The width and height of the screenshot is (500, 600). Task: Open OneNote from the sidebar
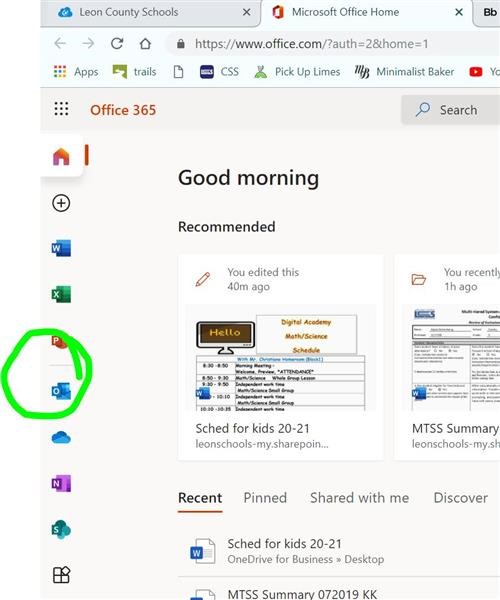61,483
